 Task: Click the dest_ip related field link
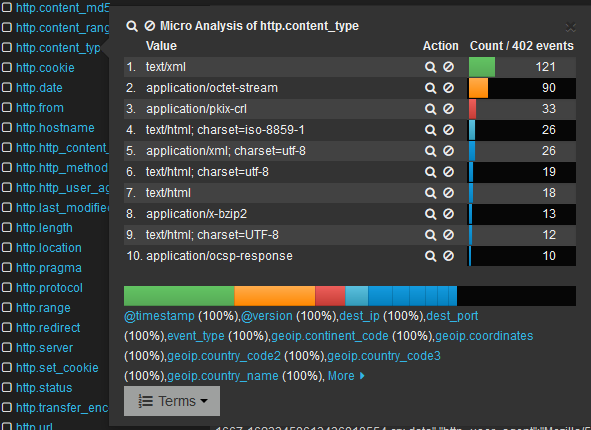[359, 316]
